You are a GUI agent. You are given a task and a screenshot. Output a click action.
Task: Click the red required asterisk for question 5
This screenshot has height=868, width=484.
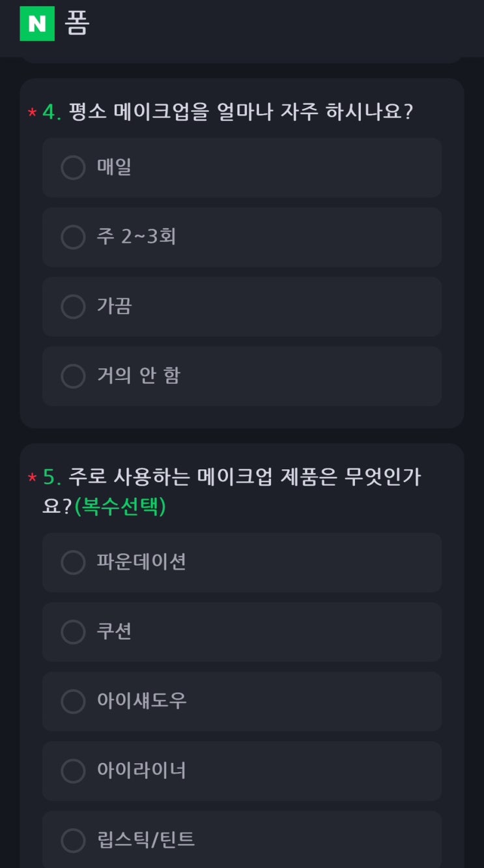click(32, 478)
